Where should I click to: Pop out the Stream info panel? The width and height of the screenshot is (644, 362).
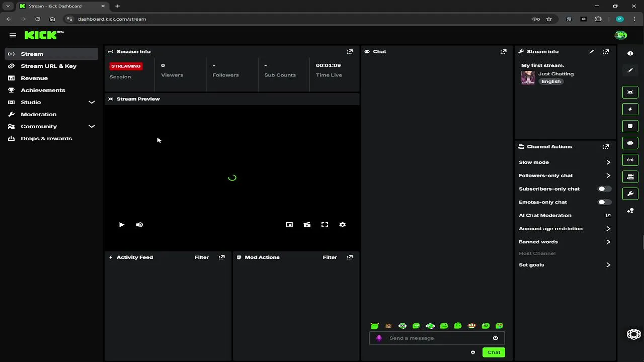coord(606,51)
